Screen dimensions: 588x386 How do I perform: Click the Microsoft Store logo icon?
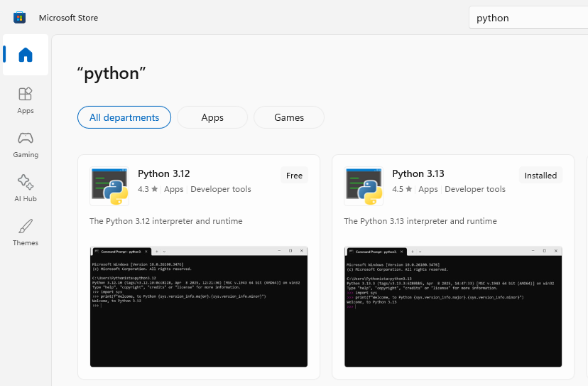pyautogui.click(x=19, y=18)
